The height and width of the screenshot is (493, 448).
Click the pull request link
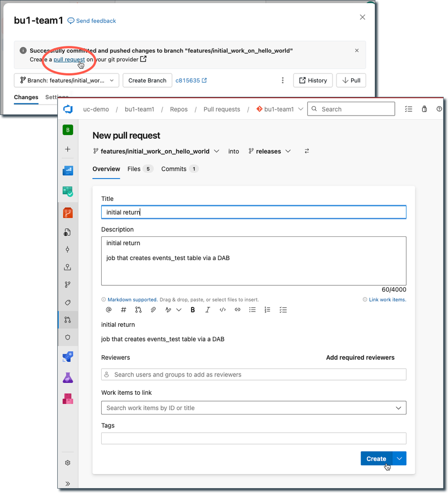(69, 60)
